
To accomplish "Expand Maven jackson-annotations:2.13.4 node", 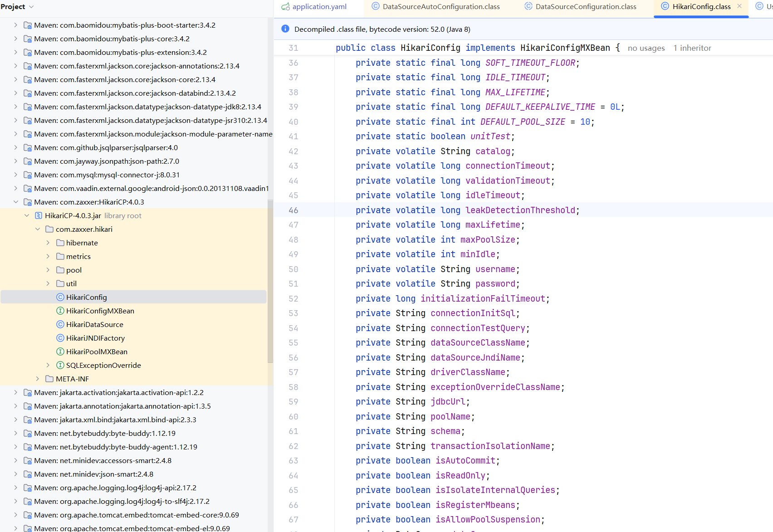I will pos(16,66).
